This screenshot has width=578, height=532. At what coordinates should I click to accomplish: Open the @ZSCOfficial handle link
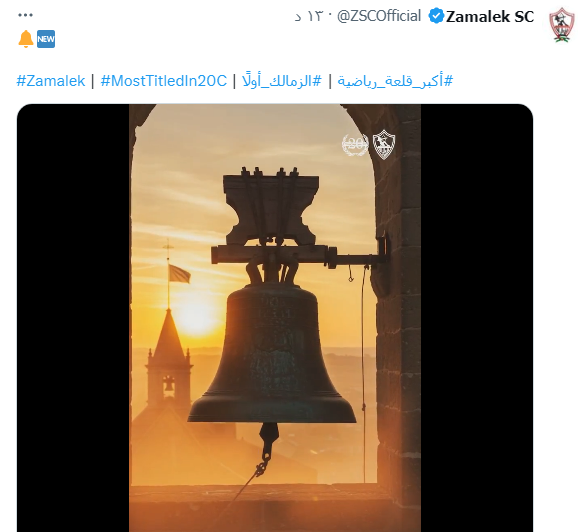(x=379, y=16)
